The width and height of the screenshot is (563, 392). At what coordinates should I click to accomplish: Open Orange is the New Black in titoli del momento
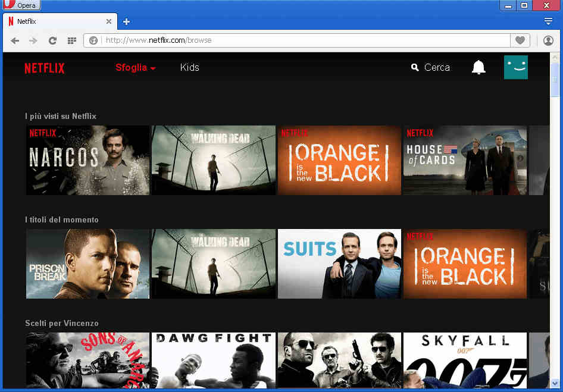pyautogui.click(x=465, y=264)
